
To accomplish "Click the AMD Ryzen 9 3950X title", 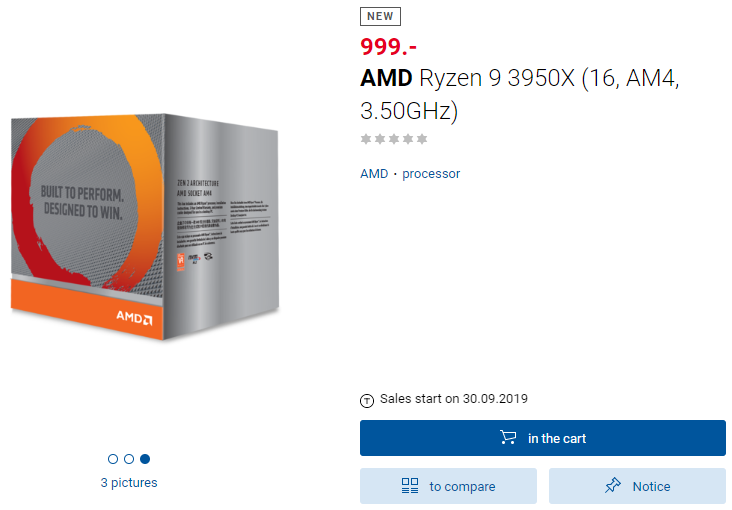I will tap(519, 93).
